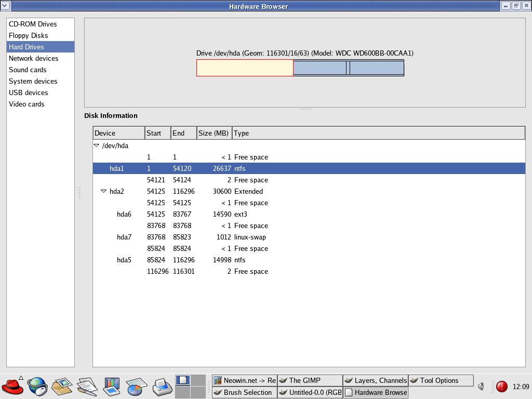532x399 pixels.
Task: Select CD-ROM Drives category
Action: pos(33,24)
